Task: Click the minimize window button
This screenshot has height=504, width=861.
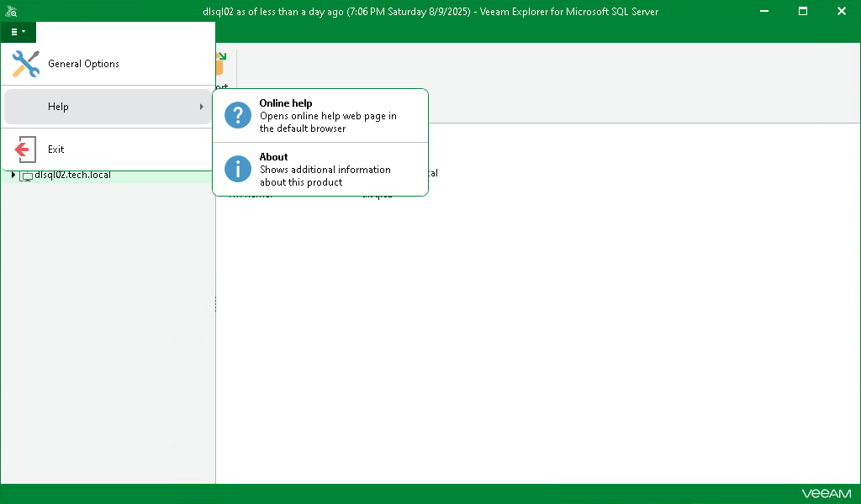Action: click(763, 11)
